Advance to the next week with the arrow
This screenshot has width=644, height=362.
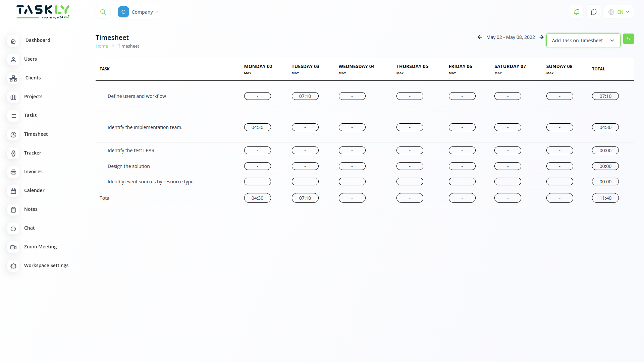point(542,37)
